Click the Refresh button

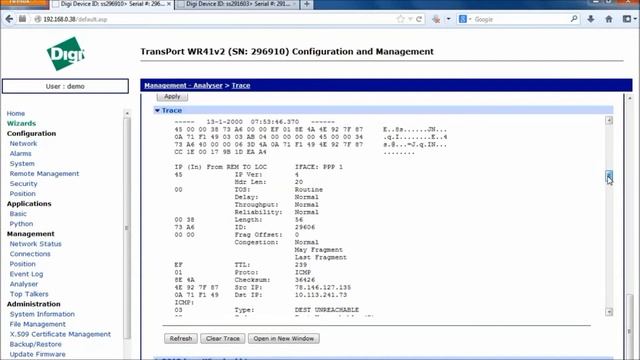click(181, 338)
